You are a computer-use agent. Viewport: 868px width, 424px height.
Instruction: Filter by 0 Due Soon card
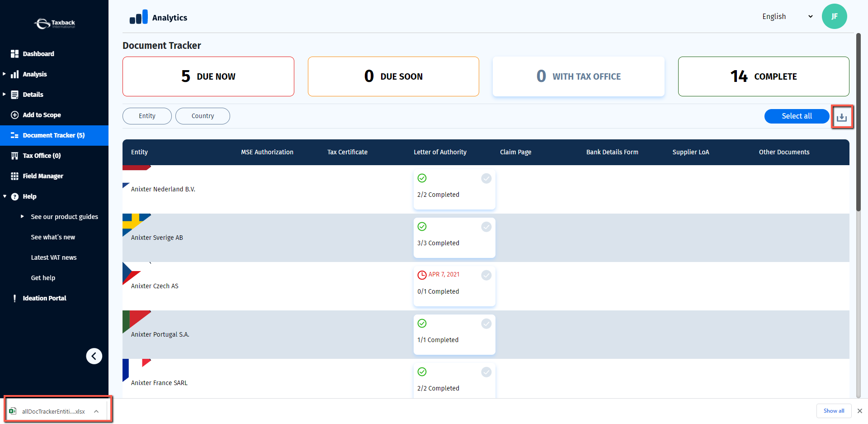pyautogui.click(x=393, y=76)
